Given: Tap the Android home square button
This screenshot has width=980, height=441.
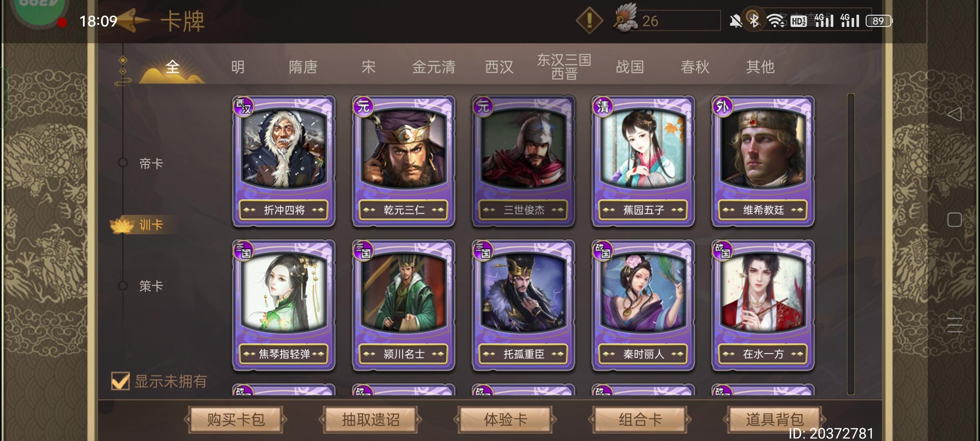Looking at the screenshot, I should (955, 220).
